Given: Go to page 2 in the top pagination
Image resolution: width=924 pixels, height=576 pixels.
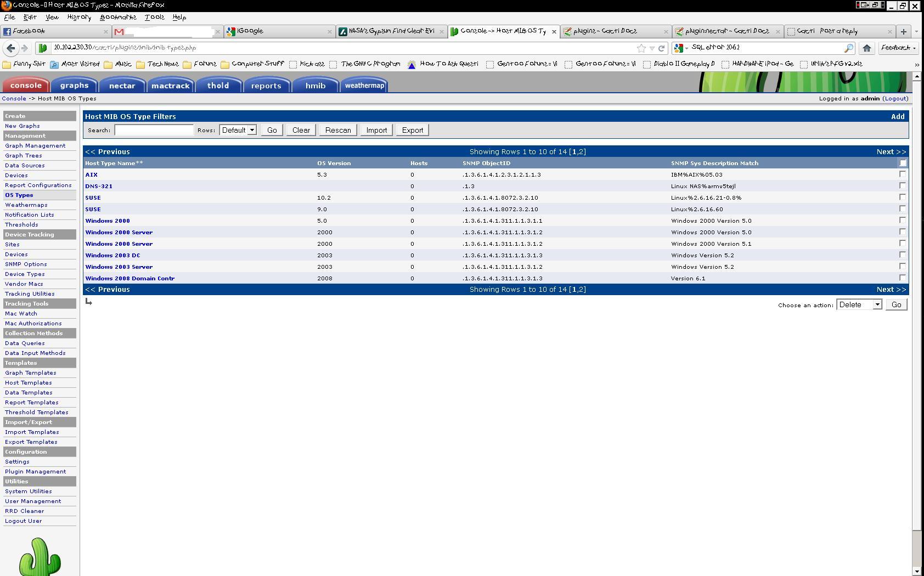Looking at the screenshot, I should point(582,151).
